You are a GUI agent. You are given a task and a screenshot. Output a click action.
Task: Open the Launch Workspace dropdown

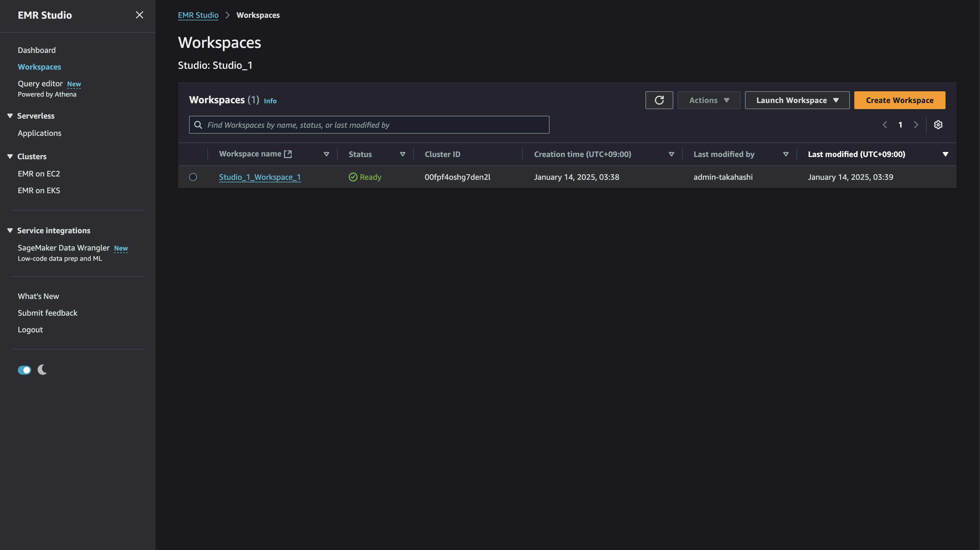(797, 100)
